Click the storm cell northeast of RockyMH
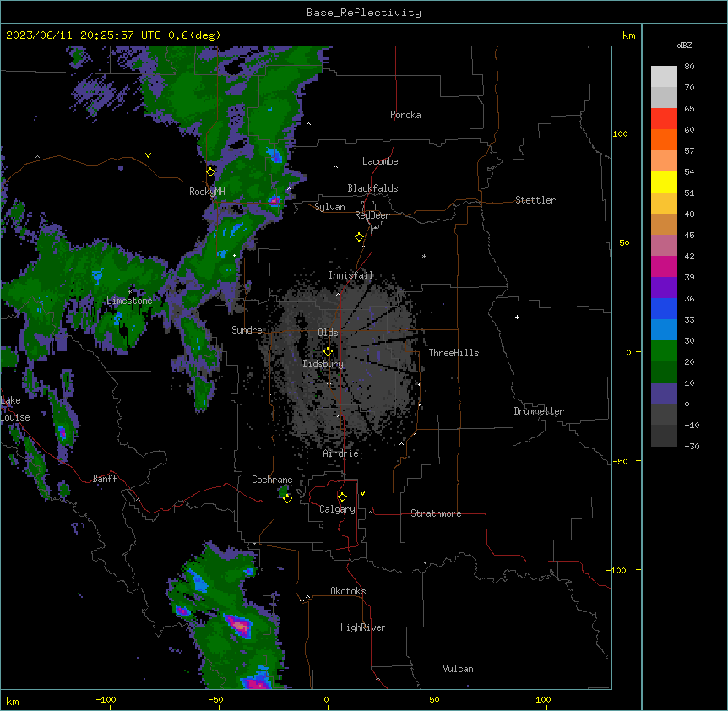728x711 pixels. tap(274, 155)
